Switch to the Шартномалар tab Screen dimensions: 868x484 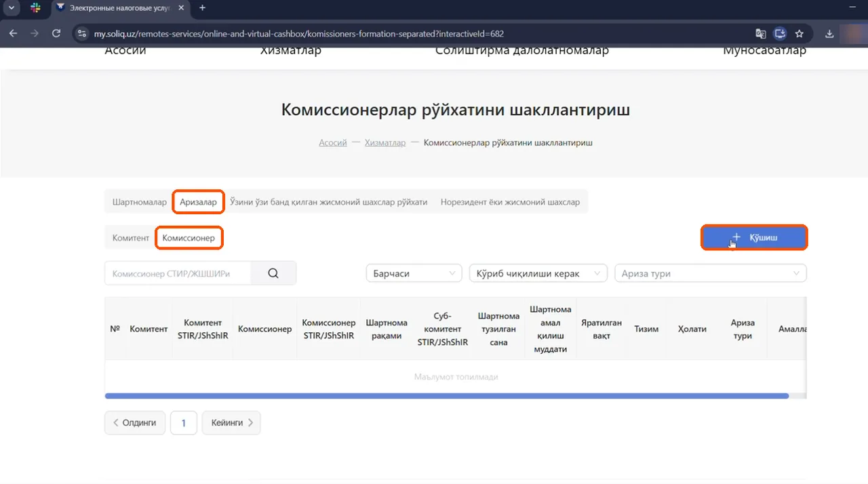(140, 202)
